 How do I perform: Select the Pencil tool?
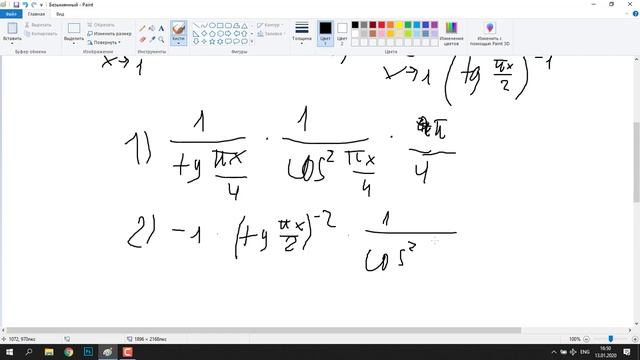click(142, 28)
